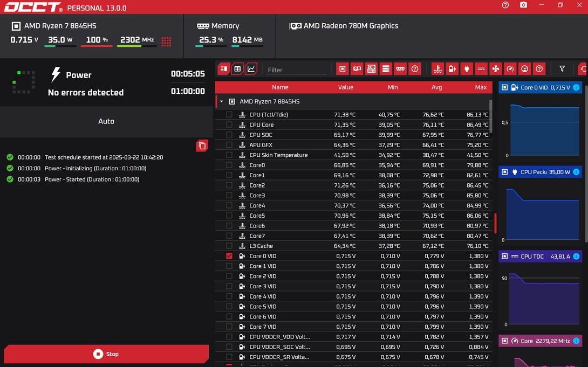588x367 pixels.
Task: Stop the running power test
Action: point(106,354)
